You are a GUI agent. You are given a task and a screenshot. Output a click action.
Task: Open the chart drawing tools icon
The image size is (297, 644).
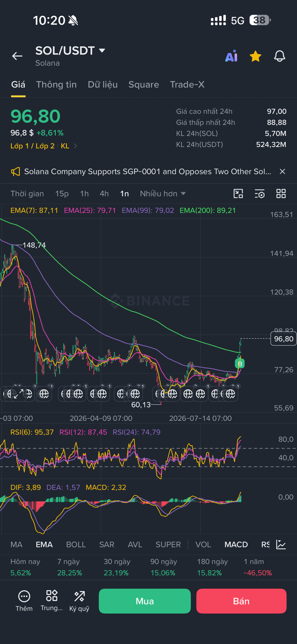238,194
